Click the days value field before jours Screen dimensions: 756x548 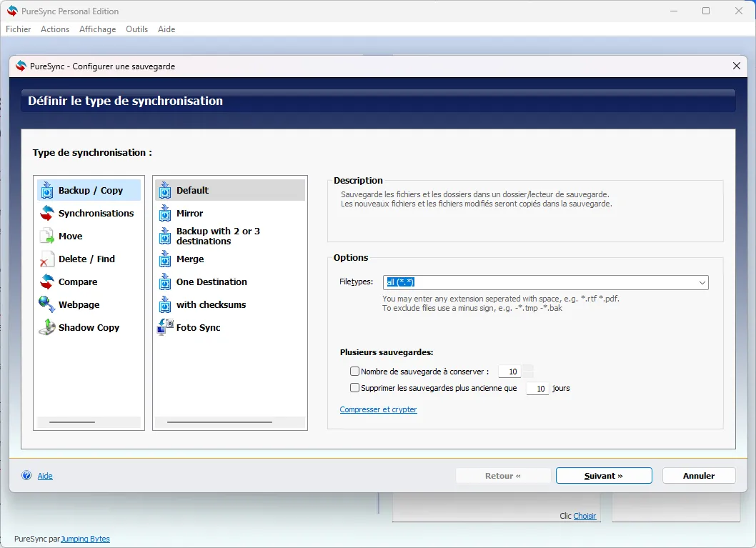[x=537, y=389]
